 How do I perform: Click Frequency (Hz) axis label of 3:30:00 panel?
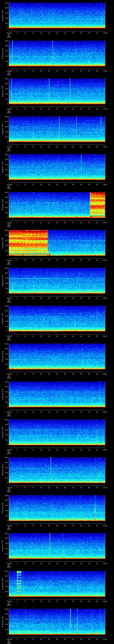pyautogui.click(x=3, y=621)
